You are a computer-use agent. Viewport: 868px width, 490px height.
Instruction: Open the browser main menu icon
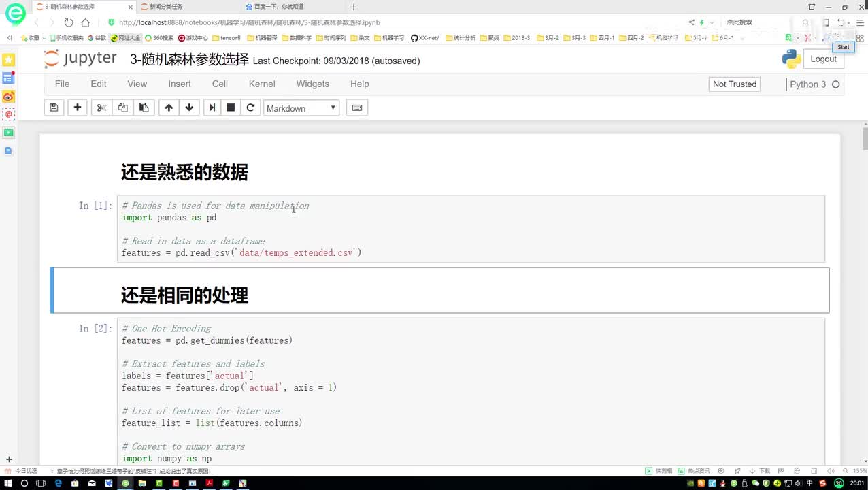(860, 22)
